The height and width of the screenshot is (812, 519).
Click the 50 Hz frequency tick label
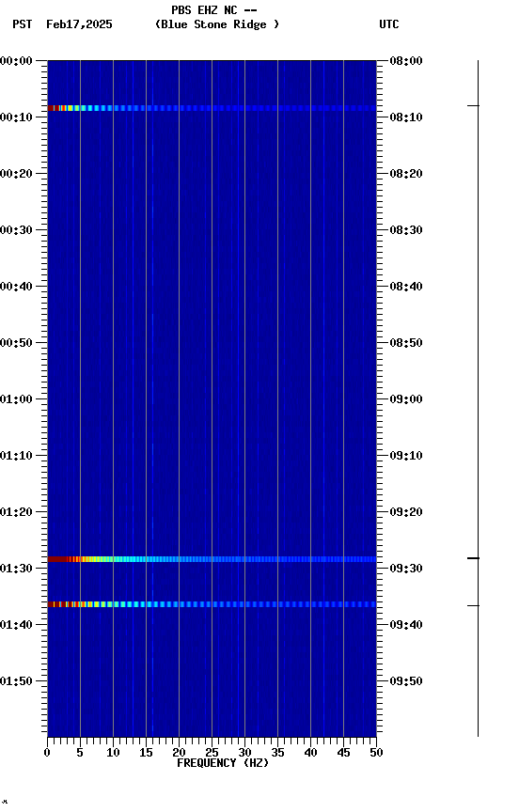click(x=376, y=753)
